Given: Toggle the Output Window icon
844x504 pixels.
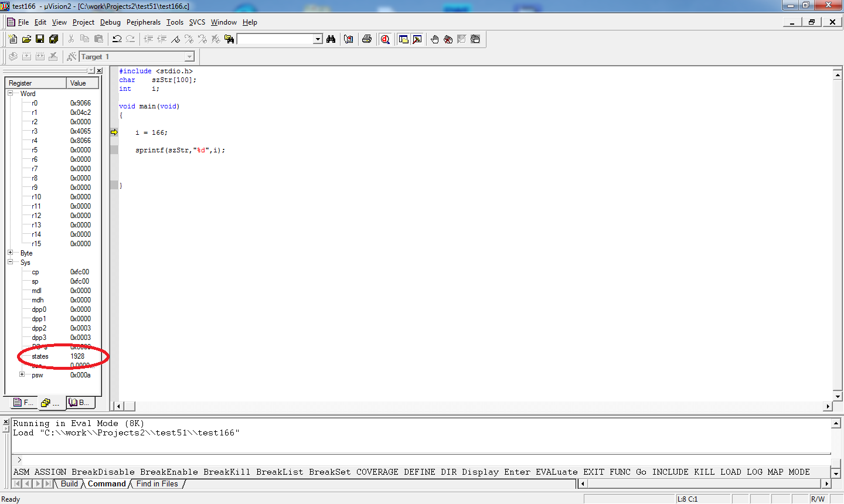Looking at the screenshot, I should [417, 39].
